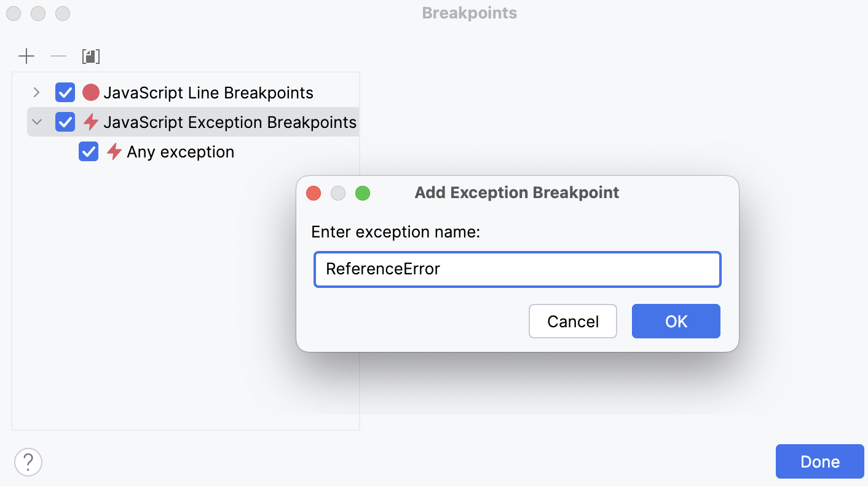Image resolution: width=868 pixels, height=486 pixels.
Task: Click the red circle JavaScript Line Breakpoints icon
Action: click(x=92, y=92)
